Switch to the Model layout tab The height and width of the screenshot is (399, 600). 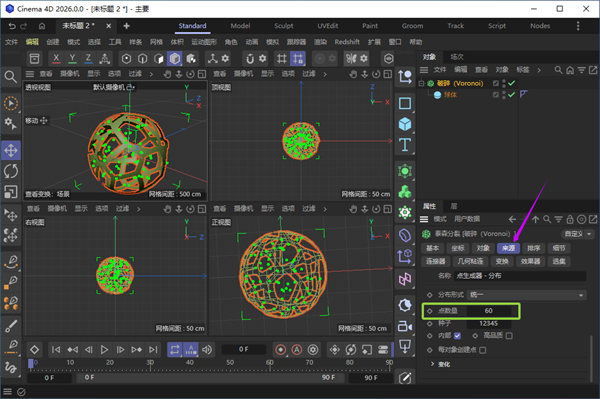(x=240, y=26)
